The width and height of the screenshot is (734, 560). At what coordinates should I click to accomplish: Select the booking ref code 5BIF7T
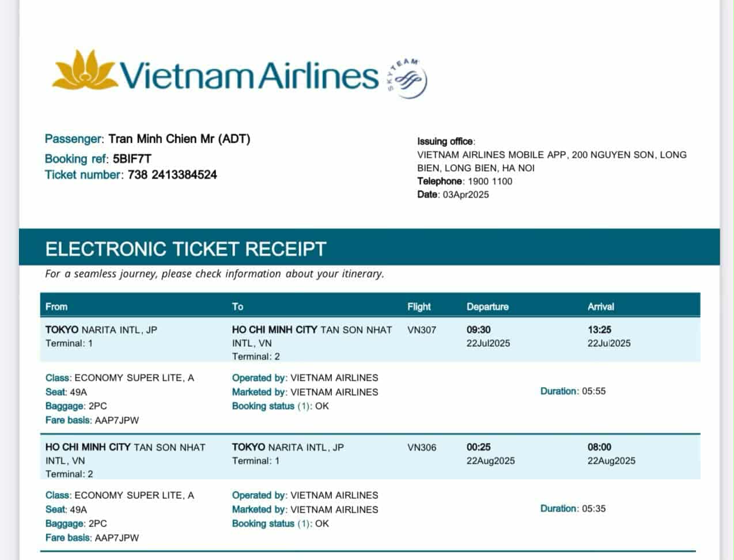[x=132, y=159]
